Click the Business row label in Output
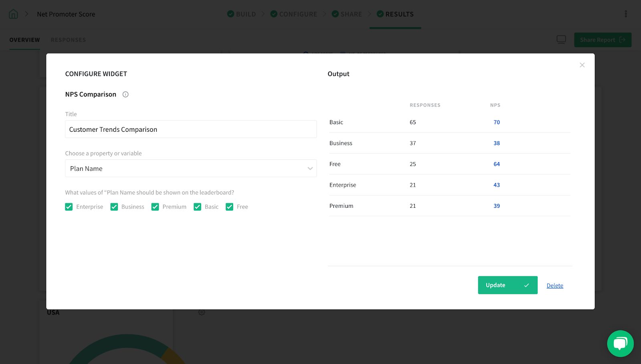641x364 pixels. point(341,143)
